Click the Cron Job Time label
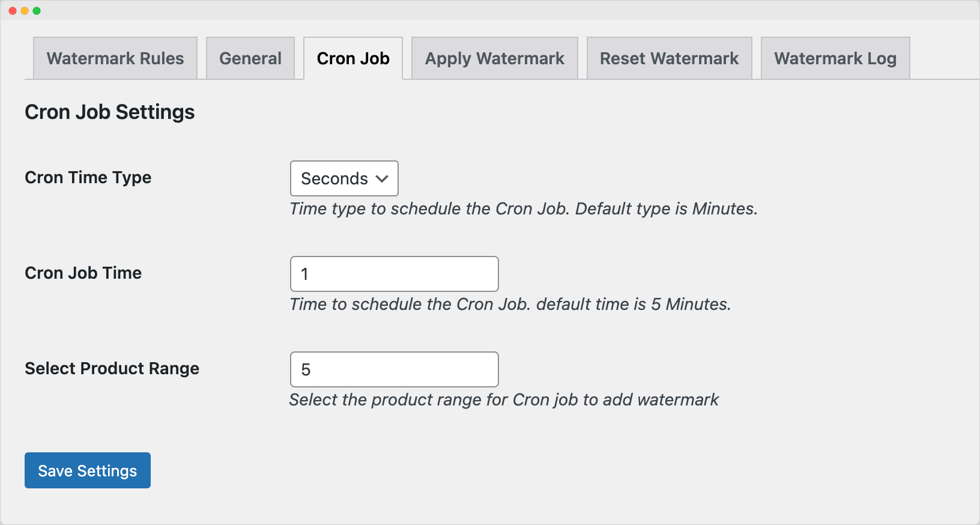Viewport: 980px width, 525px height. tap(83, 273)
